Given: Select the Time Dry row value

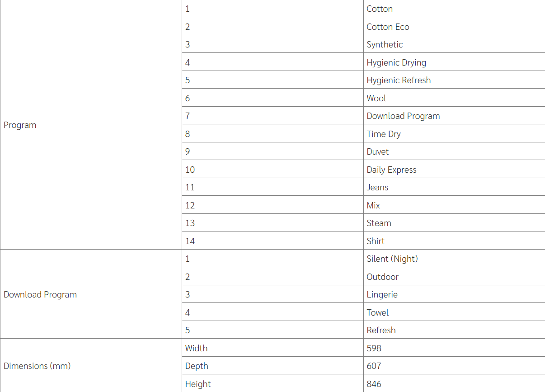Looking at the screenshot, I should 384,134.
